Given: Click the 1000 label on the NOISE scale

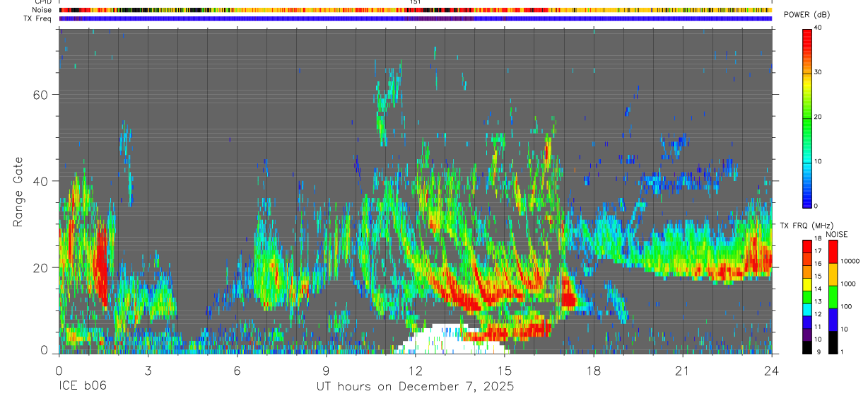Looking at the screenshot, I should 849,284.
